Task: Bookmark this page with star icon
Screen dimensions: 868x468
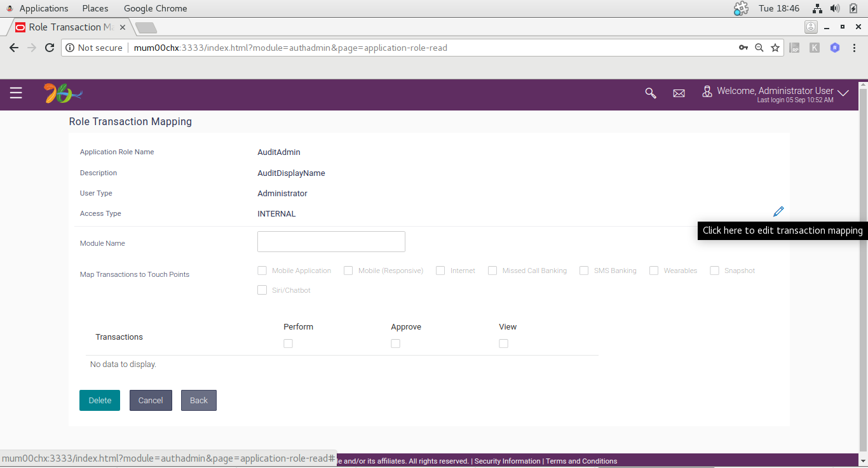Action: [x=775, y=48]
